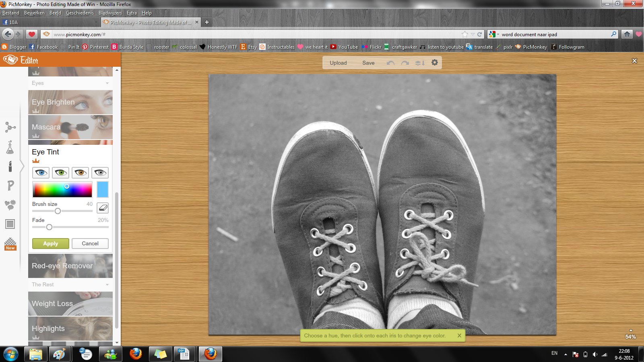Click the redo arrow in the top toolbar
Image resolution: width=644 pixels, height=362 pixels.
pos(405,63)
